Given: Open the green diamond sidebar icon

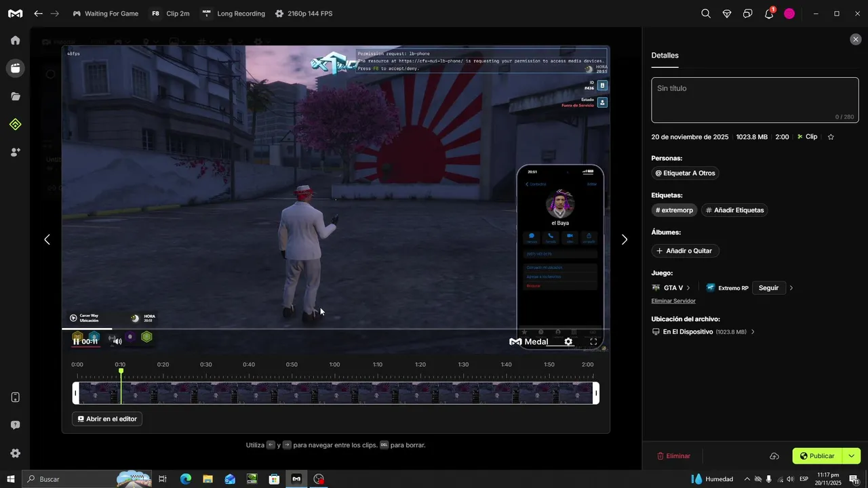Looking at the screenshot, I should [15, 124].
